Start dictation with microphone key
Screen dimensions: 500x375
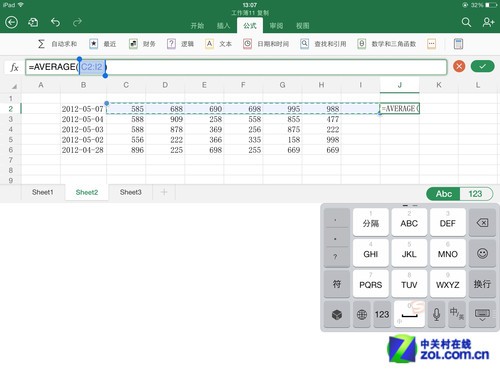(436, 314)
